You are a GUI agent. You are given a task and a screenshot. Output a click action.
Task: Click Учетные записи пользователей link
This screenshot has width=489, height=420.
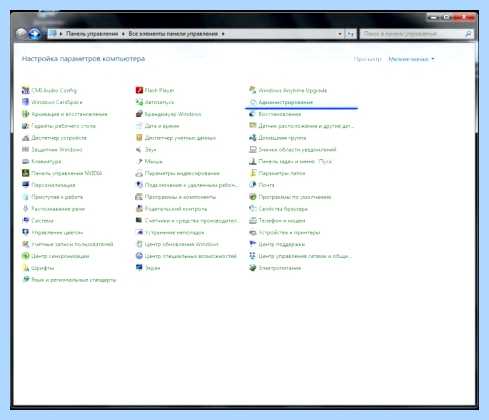click(x=72, y=244)
